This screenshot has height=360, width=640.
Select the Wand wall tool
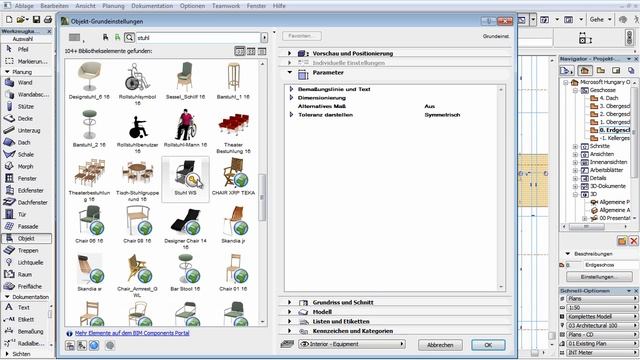[x=26, y=82]
